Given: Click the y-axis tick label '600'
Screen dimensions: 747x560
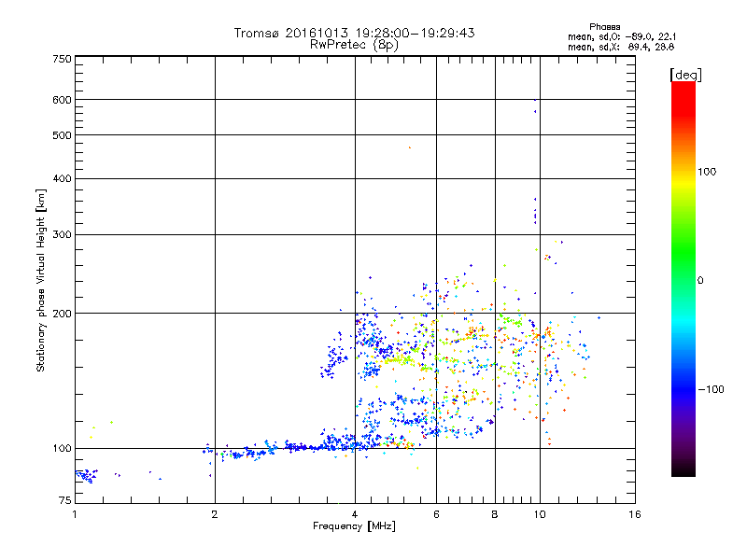Looking at the screenshot, I should point(62,100).
